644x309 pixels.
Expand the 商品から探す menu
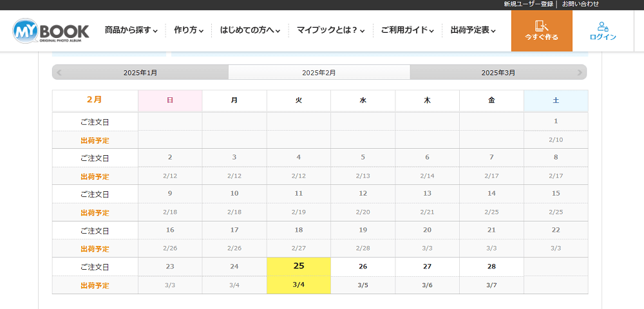click(131, 30)
